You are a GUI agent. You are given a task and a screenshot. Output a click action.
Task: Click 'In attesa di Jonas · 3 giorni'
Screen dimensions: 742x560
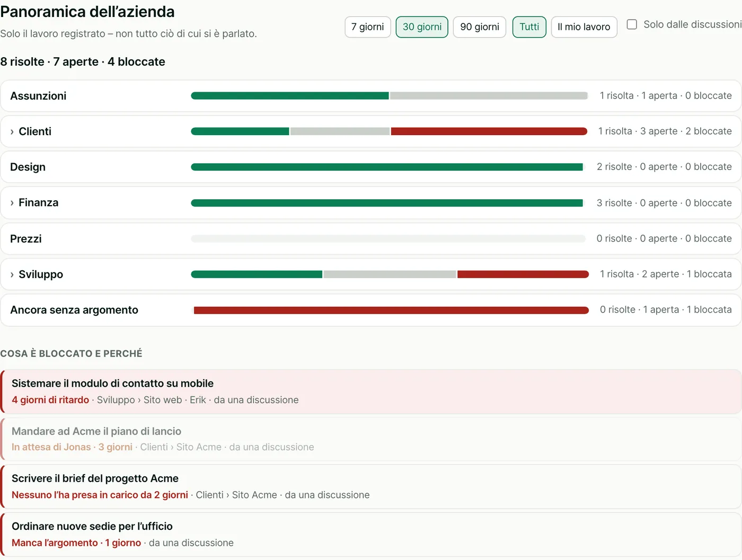point(72,447)
